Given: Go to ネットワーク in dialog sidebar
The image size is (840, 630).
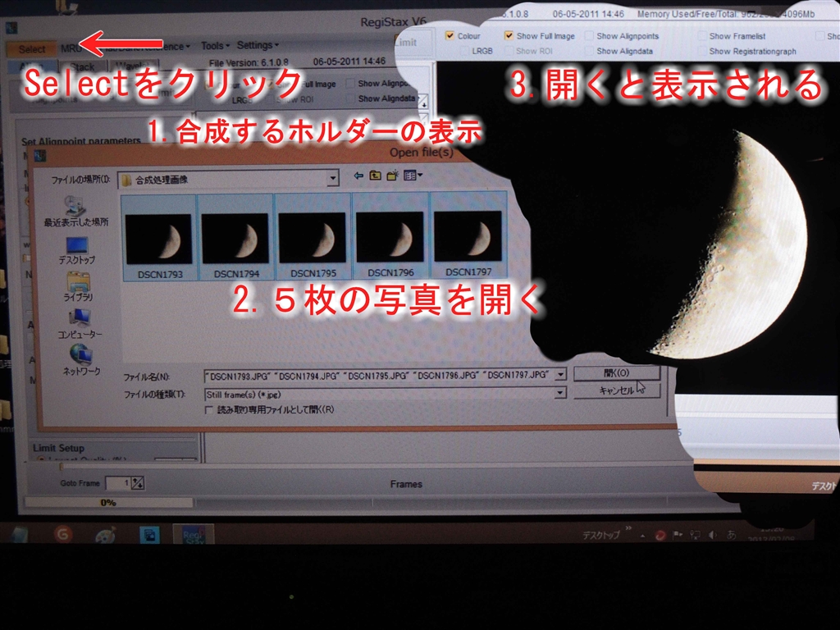Looking at the screenshot, I should click(x=81, y=359).
